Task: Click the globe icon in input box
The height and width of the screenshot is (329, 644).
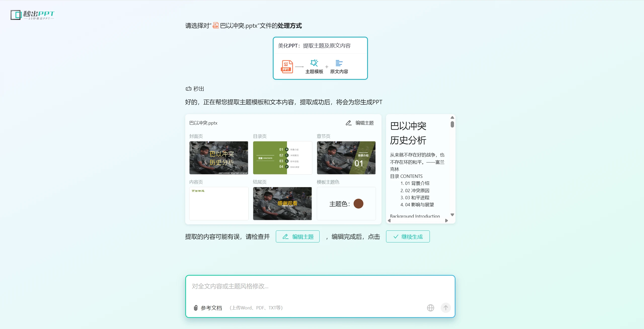Action: point(431,308)
